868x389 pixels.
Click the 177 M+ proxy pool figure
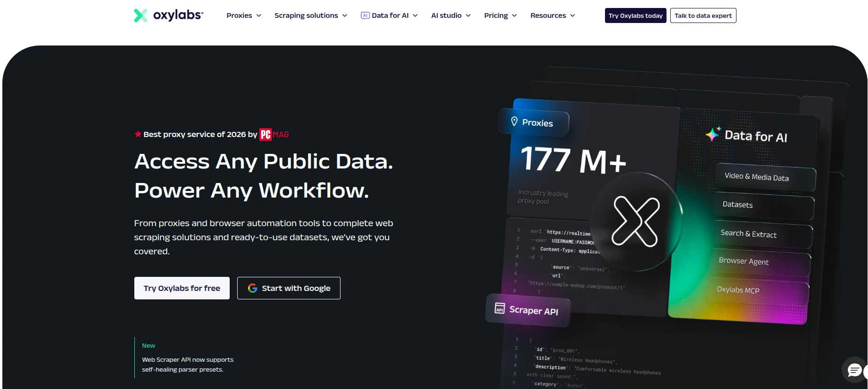(x=573, y=160)
